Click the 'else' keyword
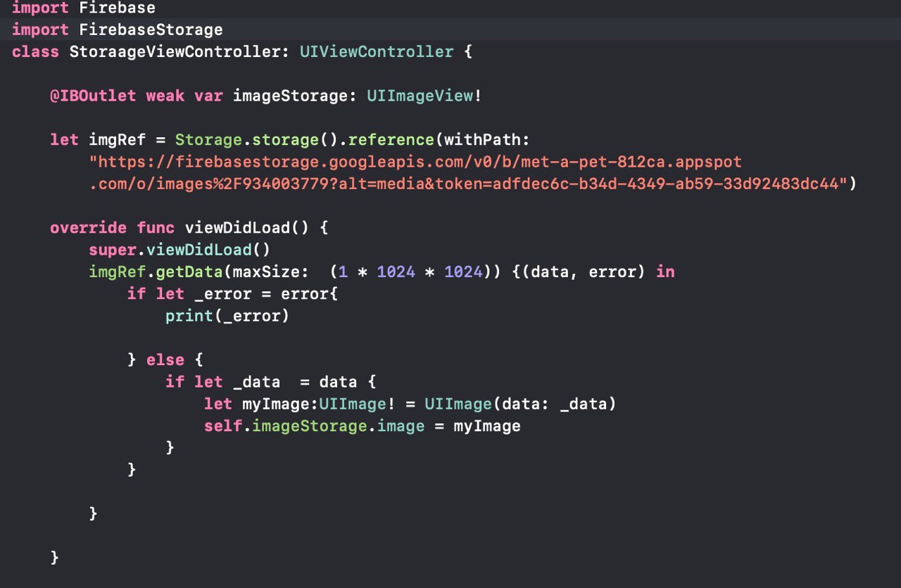901x588 pixels. coord(165,359)
